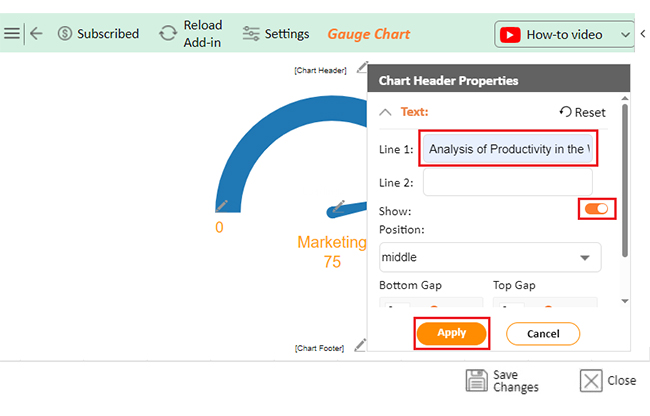Image resolution: width=650 pixels, height=416 pixels.
Task: Click pencil icon beside Chart Footer
Action: coord(360,345)
